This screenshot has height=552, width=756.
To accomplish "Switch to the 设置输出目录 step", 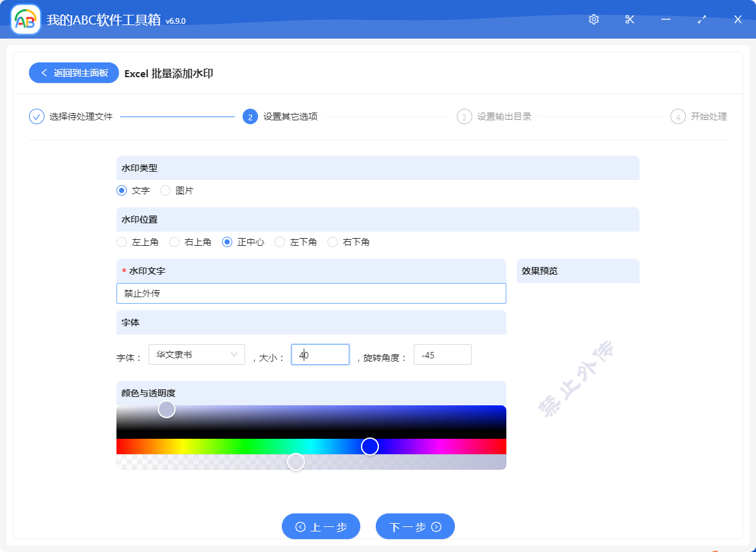I will click(494, 116).
